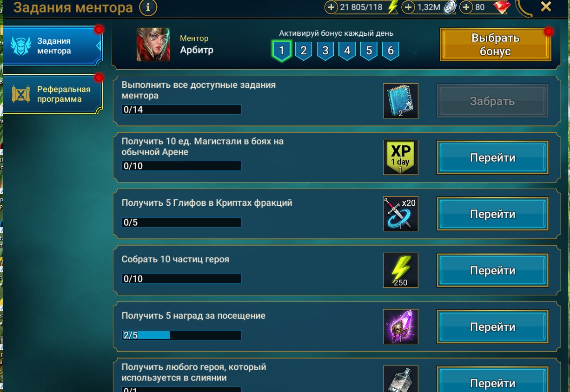Click the XP 1 day boost reward icon
This screenshot has height=392, width=570.
click(x=401, y=157)
